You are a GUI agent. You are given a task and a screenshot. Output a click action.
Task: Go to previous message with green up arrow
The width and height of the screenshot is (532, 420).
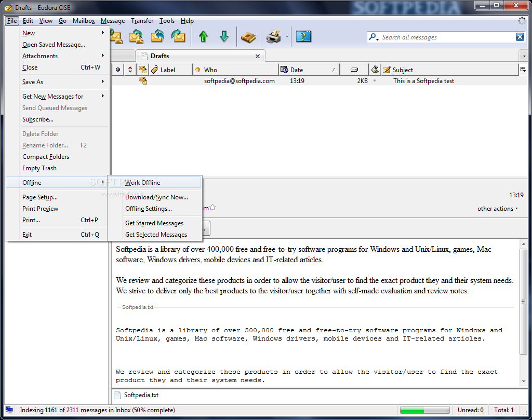[203, 36]
